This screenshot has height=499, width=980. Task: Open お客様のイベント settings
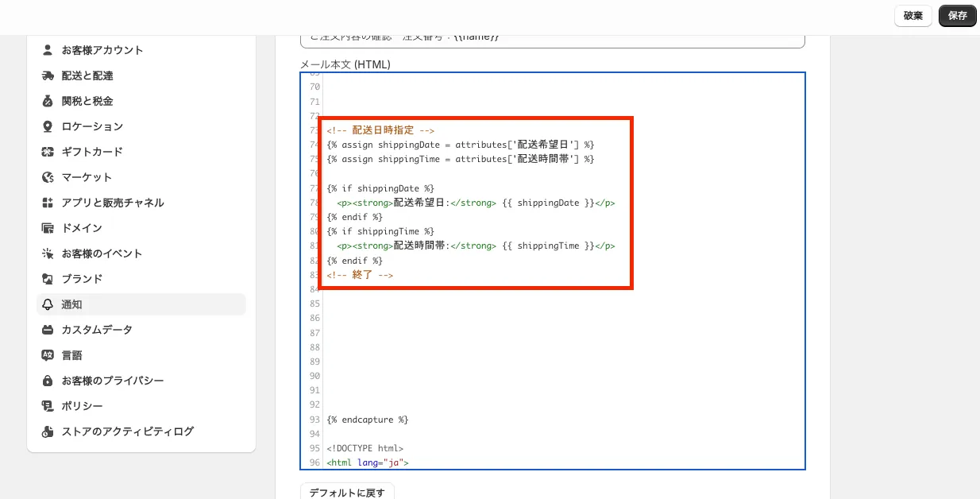pyautogui.click(x=141, y=253)
